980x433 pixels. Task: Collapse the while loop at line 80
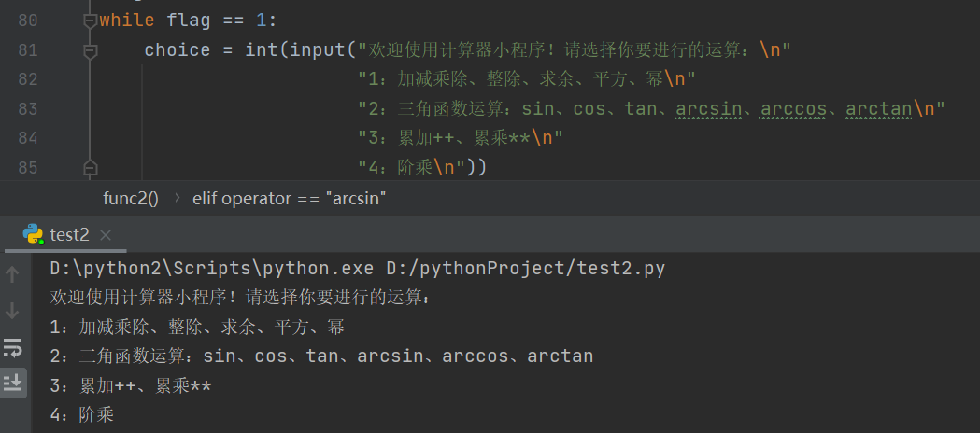(90, 20)
